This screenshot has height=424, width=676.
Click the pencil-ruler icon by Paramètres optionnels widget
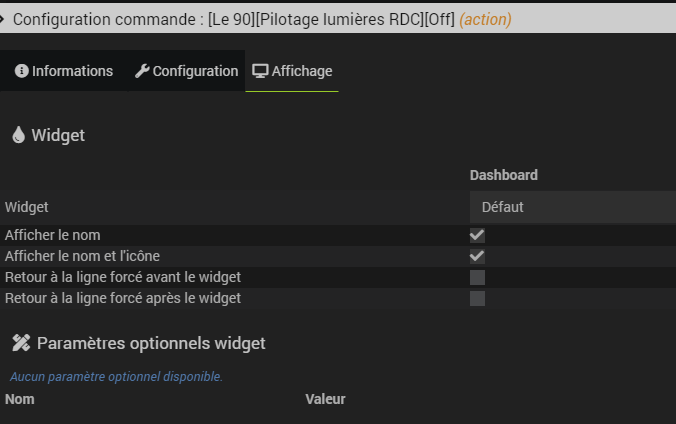21,343
